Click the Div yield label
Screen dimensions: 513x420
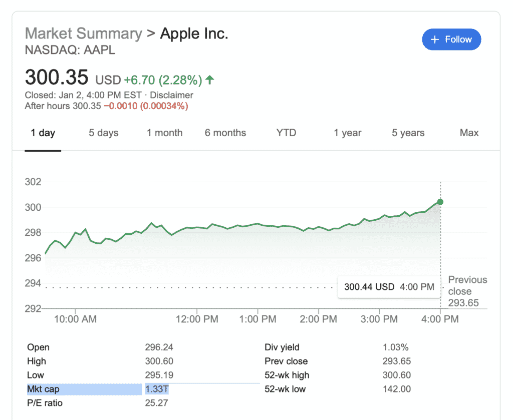pyautogui.click(x=282, y=347)
